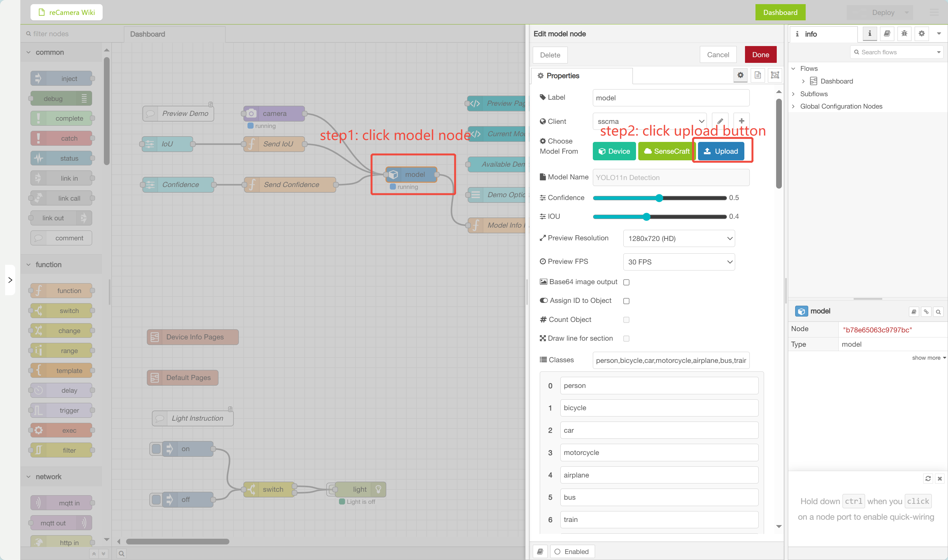The image size is (948, 560).
Task: Enable the Base64 image output checkbox
Action: [626, 282]
